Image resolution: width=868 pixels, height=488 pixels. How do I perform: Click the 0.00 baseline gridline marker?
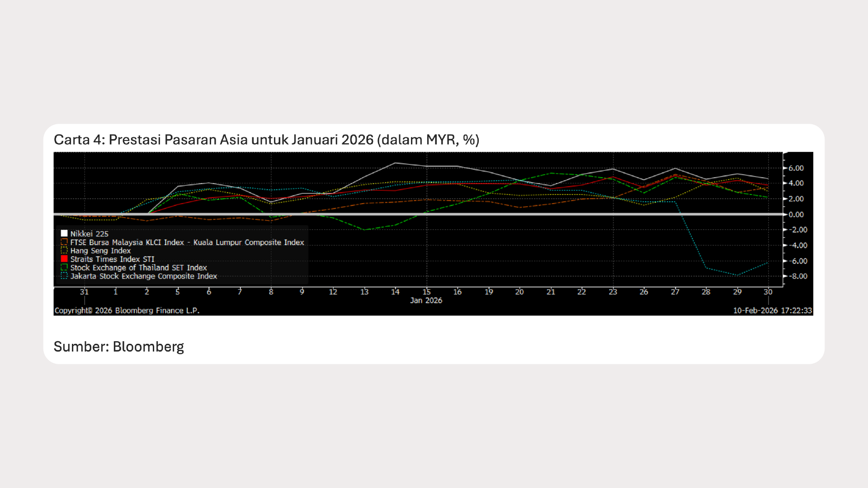tap(796, 215)
